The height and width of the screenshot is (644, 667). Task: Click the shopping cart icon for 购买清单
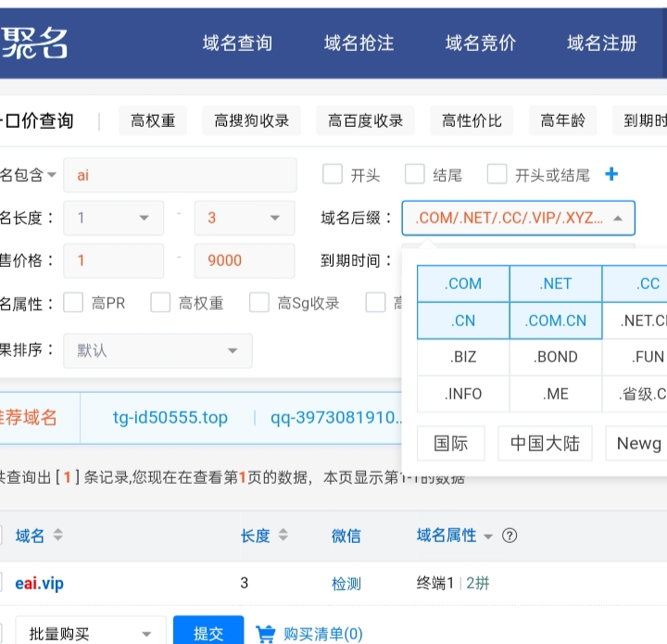point(266,635)
